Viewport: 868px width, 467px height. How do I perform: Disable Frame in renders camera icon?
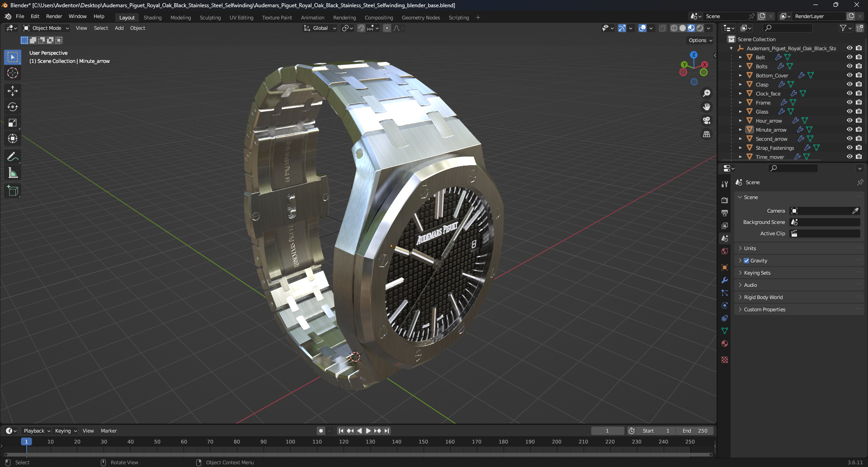pyautogui.click(x=859, y=102)
